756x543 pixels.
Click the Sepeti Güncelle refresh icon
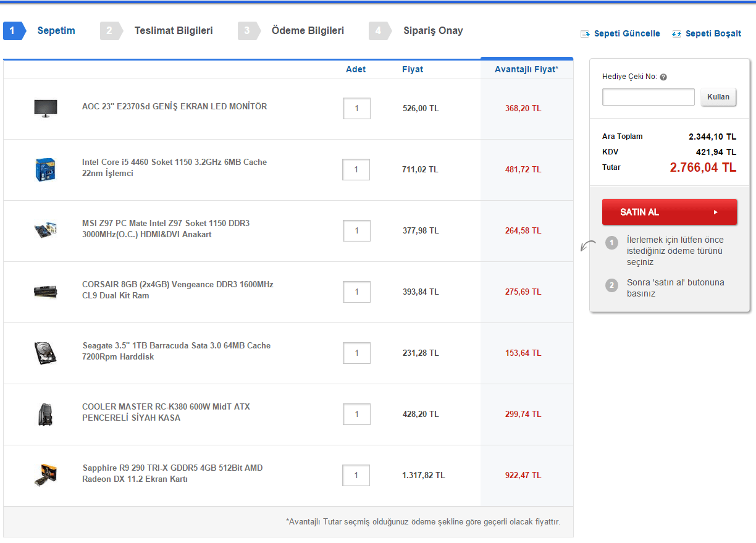(585, 34)
